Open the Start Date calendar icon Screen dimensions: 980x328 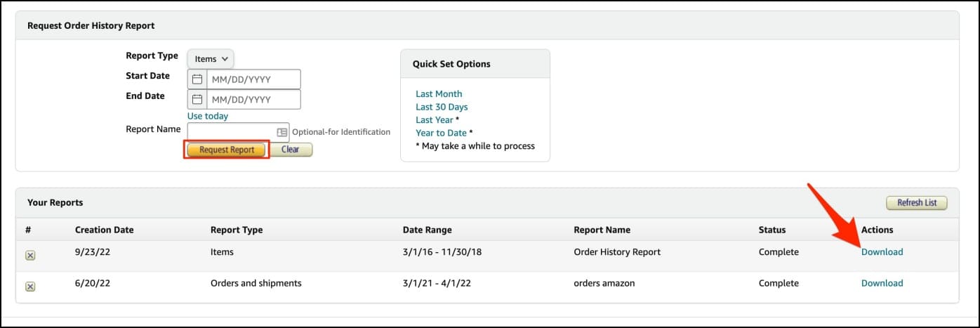click(197, 79)
